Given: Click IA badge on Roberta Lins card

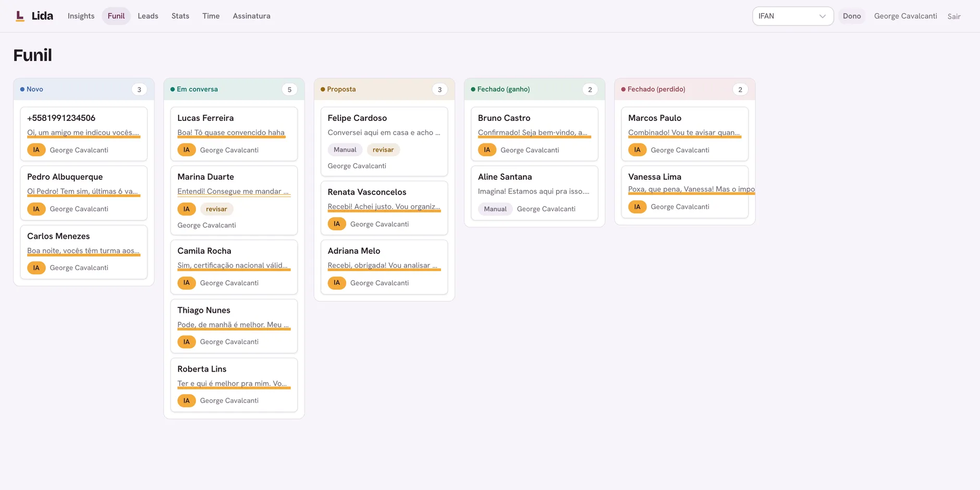Looking at the screenshot, I should (186, 401).
